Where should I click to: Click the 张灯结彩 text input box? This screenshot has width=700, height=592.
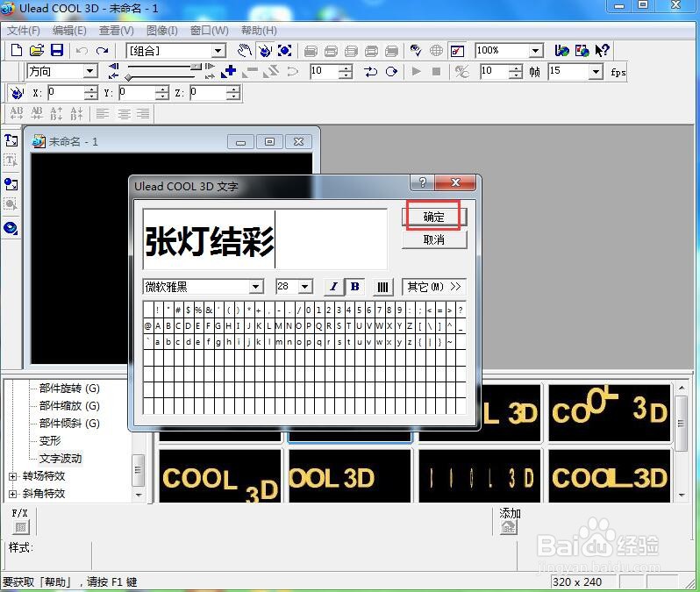click(265, 239)
